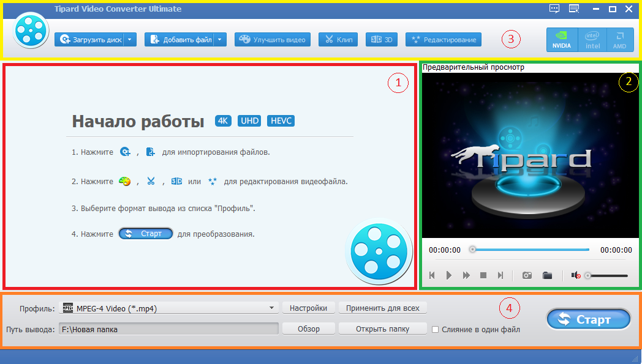Enable Слияние в один файл checkbox

click(436, 329)
